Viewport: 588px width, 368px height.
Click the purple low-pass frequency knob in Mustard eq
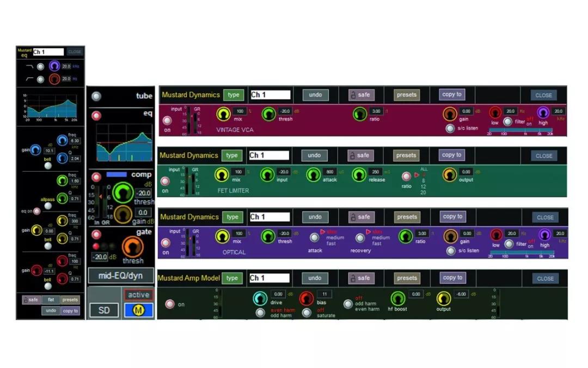click(x=54, y=66)
